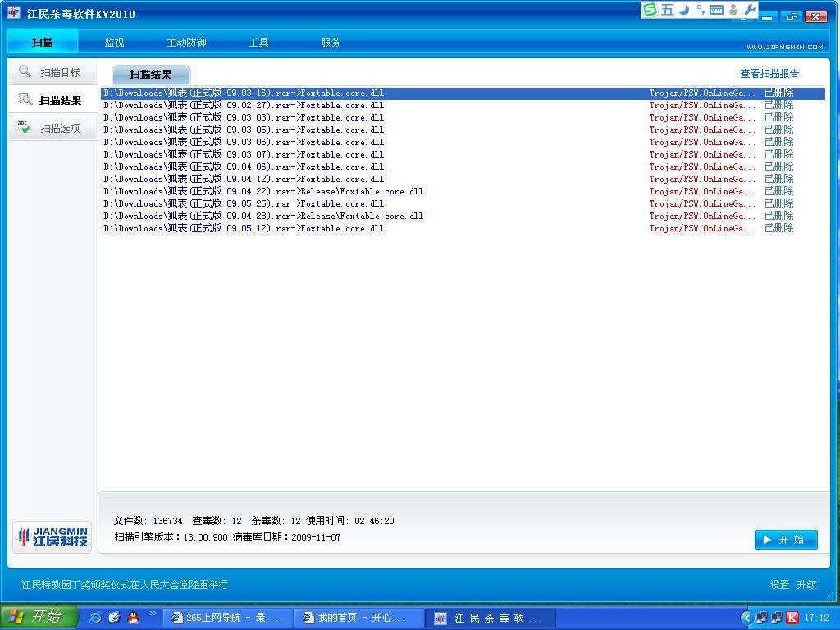Click the 病毒库日期：2009-11-07 text

[x=286, y=537]
